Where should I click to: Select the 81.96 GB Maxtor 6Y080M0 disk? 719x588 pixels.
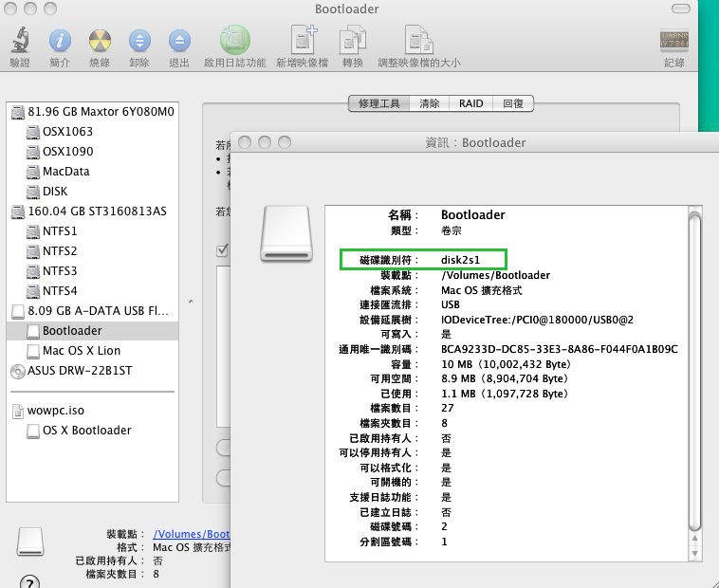coord(93,111)
